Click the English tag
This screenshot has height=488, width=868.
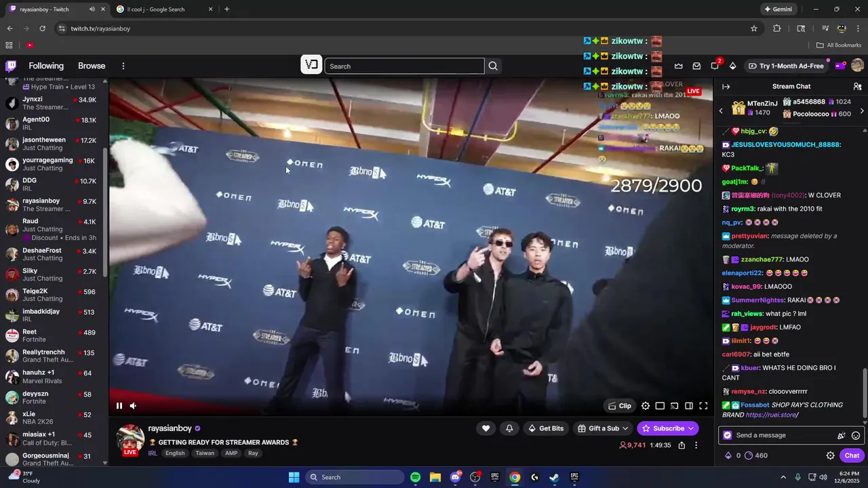[175, 453]
